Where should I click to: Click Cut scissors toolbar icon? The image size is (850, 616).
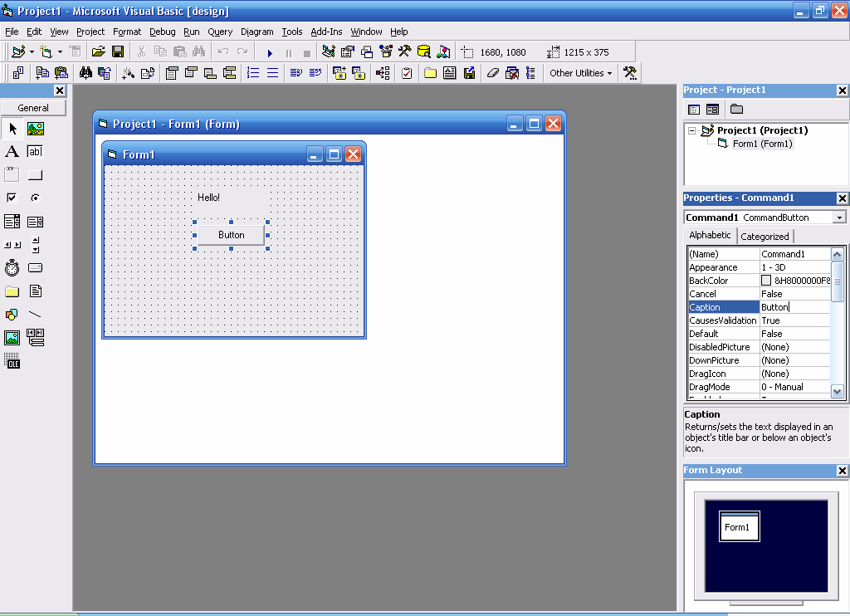[x=141, y=52]
